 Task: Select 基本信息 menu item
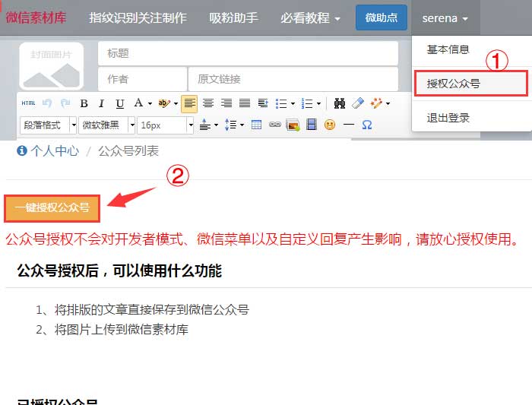coord(448,50)
